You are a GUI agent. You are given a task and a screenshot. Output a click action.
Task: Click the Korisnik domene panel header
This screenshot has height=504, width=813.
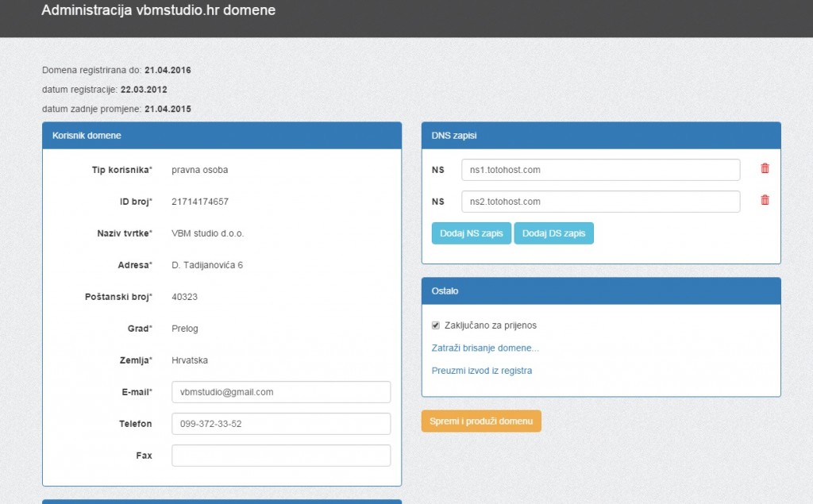point(222,136)
